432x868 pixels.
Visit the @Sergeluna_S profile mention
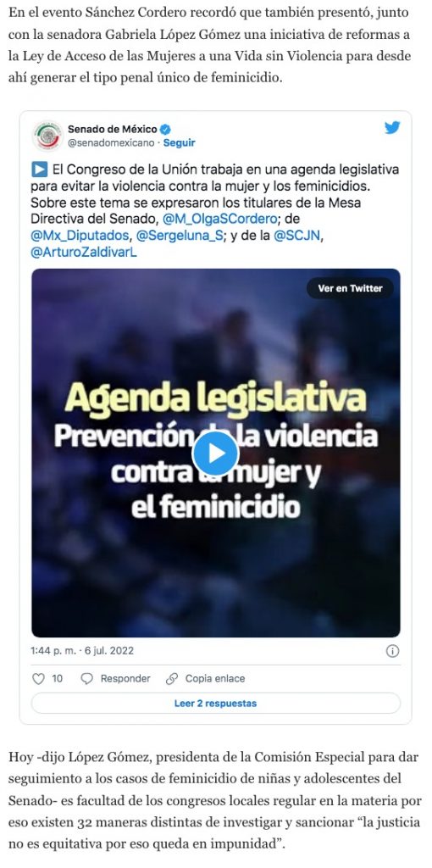180,236
